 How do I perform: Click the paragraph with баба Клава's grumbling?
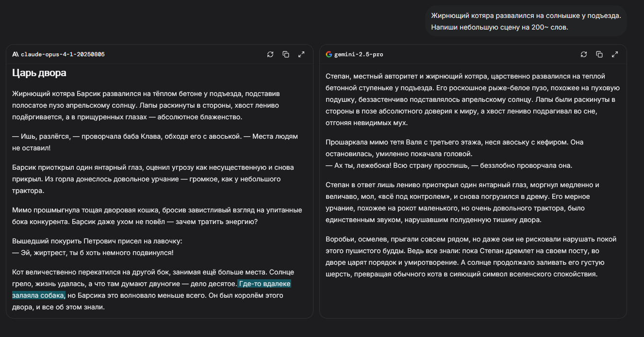(x=155, y=142)
